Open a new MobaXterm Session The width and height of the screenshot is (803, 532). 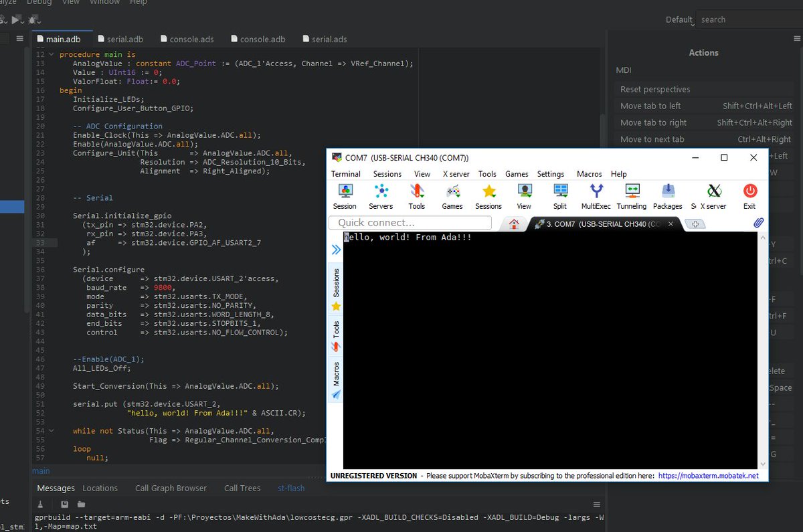click(x=345, y=195)
